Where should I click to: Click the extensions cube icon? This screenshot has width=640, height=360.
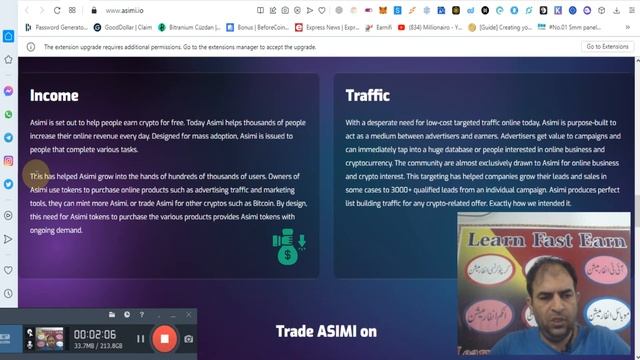click(602, 11)
